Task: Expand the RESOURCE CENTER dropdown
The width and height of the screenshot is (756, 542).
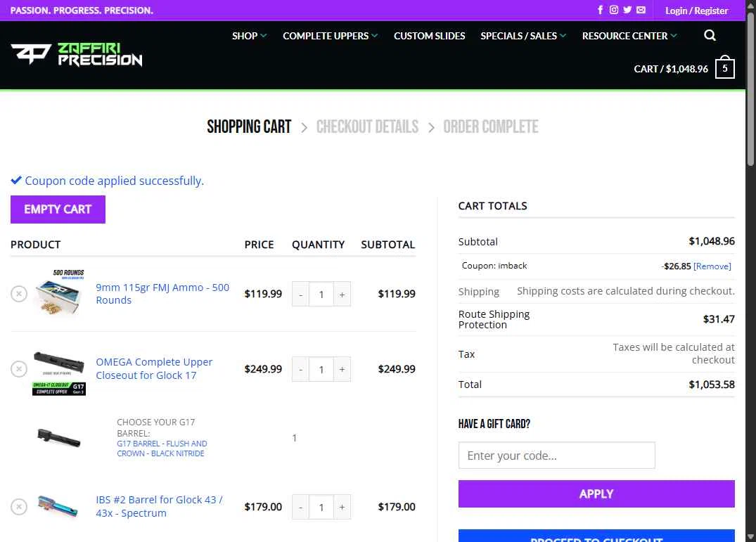Action: coord(629,36)
